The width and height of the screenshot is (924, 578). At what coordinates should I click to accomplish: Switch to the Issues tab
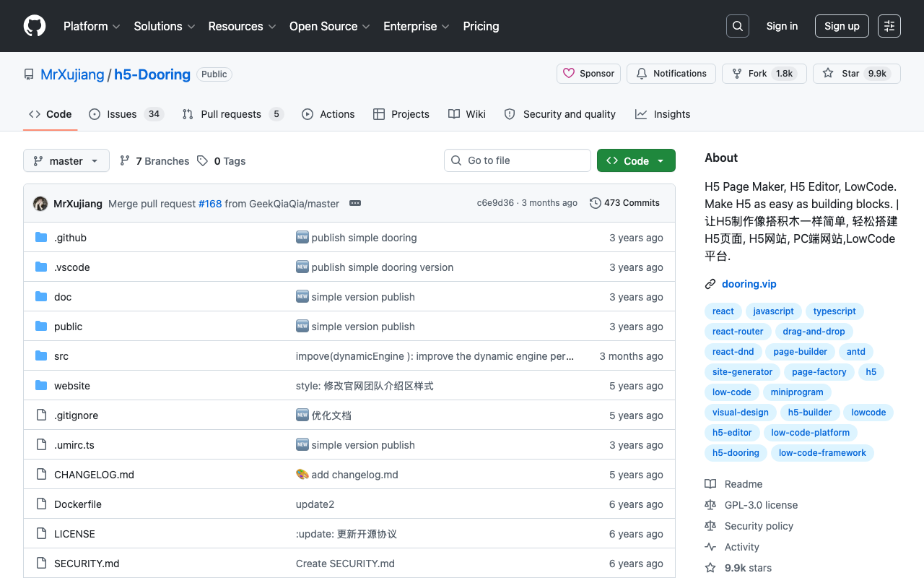[x=126, y=114]
